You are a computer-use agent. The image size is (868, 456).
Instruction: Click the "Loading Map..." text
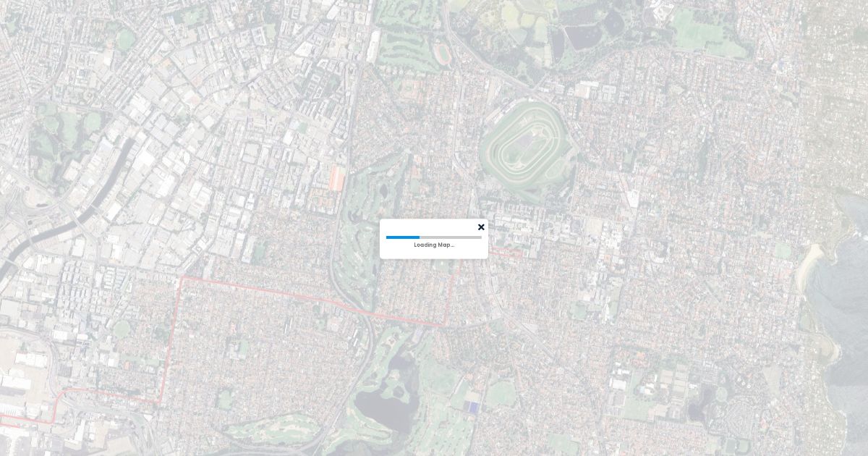tap(434, 245)
